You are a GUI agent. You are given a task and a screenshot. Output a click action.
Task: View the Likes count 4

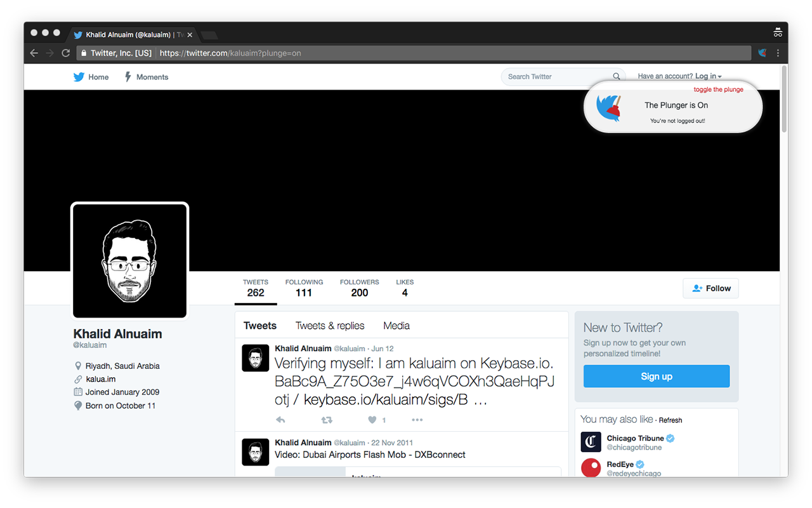[405, 288]
